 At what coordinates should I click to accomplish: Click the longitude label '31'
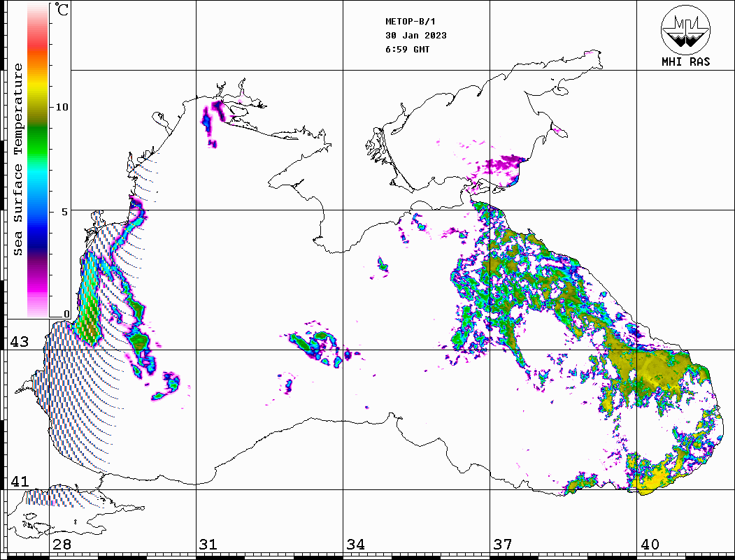coord(208,544)
